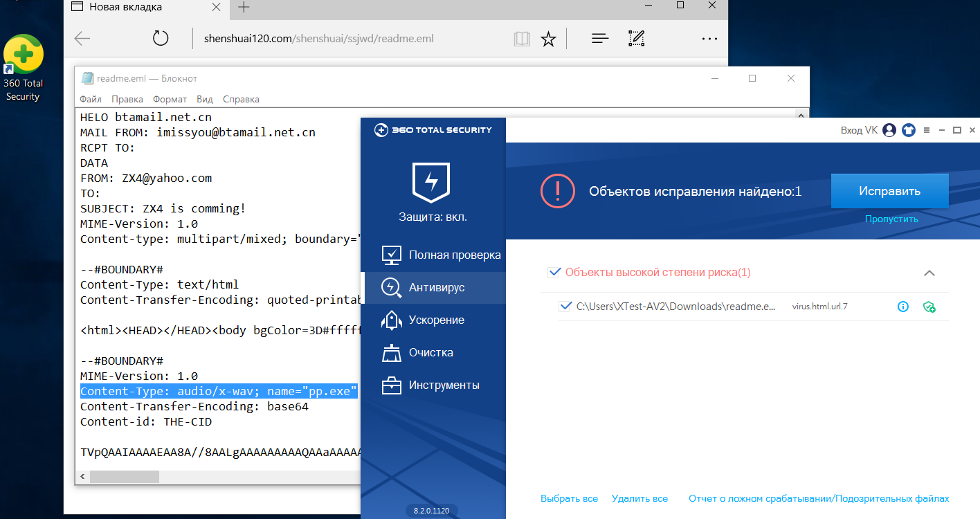Open Формат menu in Notepad

click(x=170, y=99)
